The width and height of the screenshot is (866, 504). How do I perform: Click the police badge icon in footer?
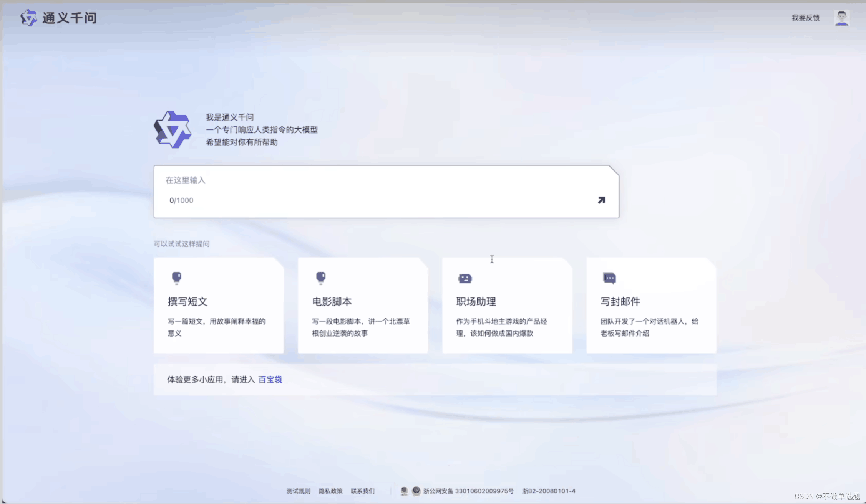416,491
